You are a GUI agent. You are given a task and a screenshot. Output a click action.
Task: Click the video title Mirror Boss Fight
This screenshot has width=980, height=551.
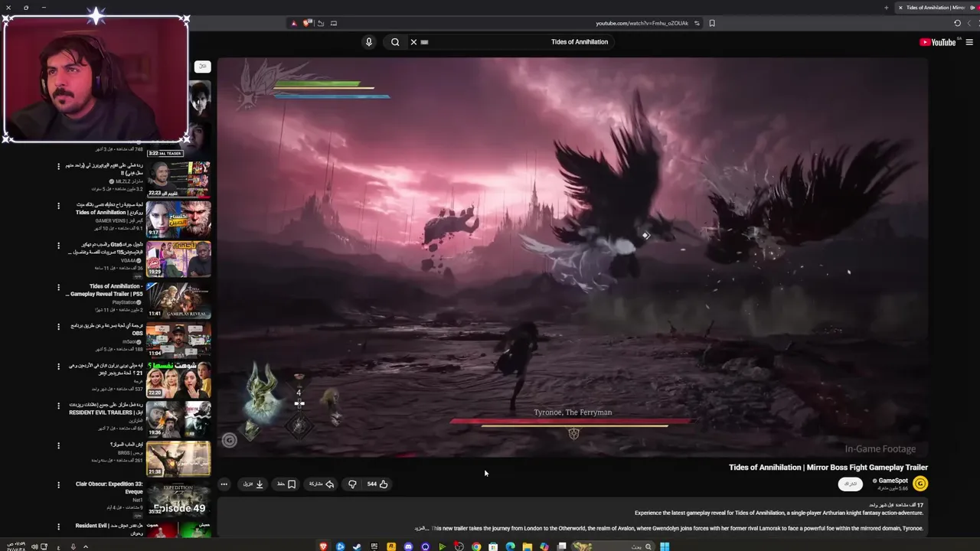tap(828, 467)
